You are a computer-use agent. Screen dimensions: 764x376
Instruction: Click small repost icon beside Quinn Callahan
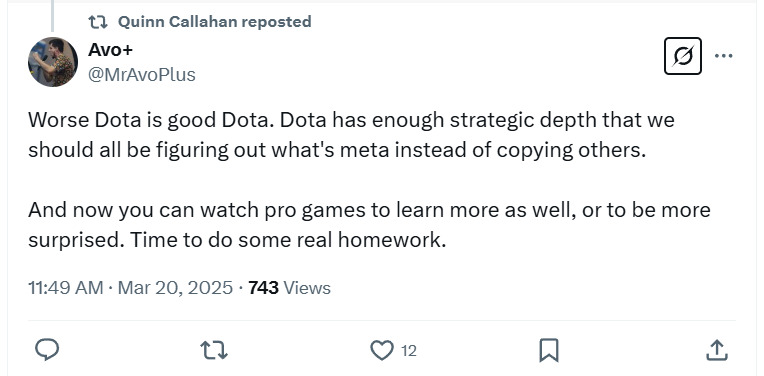98,21
